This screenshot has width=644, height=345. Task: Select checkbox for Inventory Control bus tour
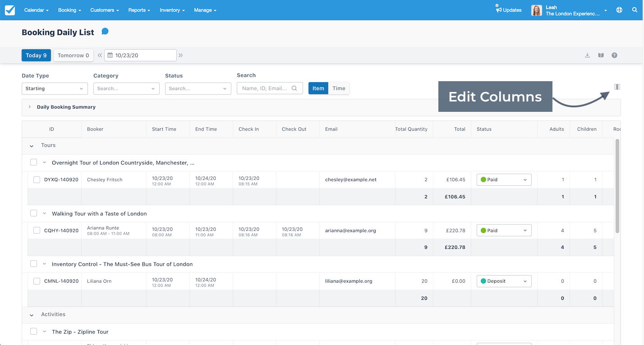(x=33, y=264)
